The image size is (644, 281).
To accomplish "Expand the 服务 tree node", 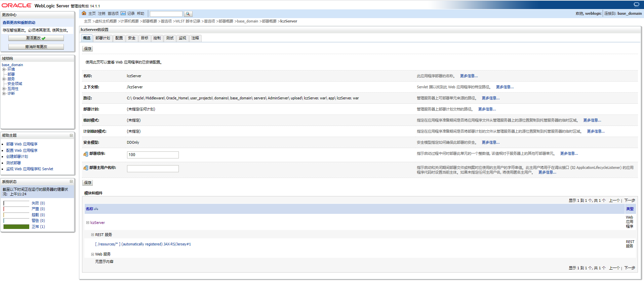I will pyautogui.click(x=4, y=79).
